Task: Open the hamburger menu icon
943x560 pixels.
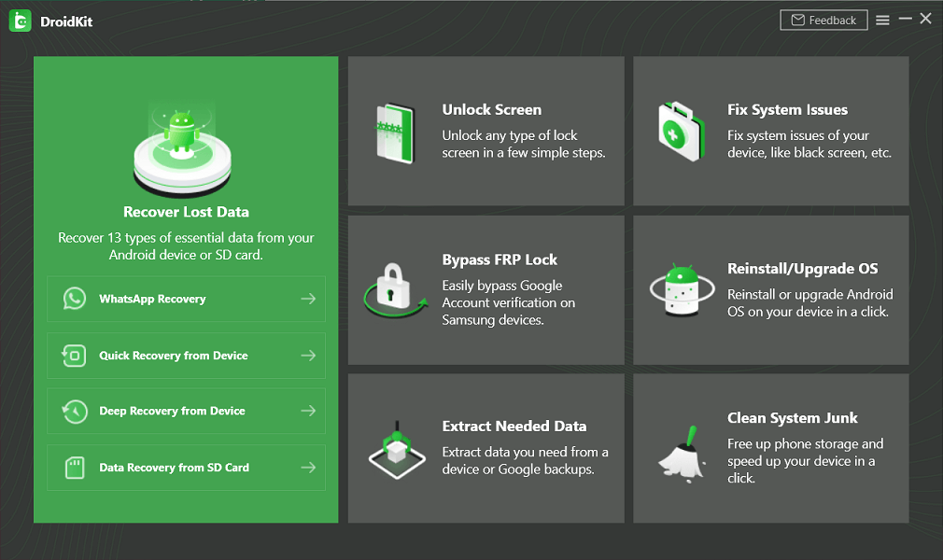Action: pyautogui.click(x=882, y=21)
